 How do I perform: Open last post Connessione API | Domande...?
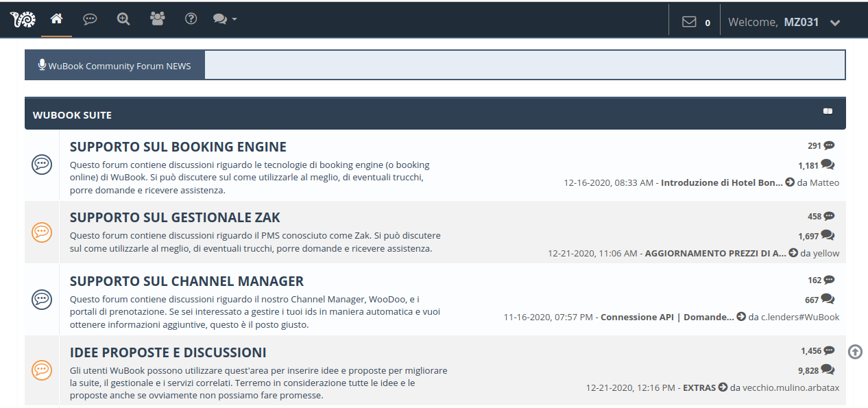667,317
